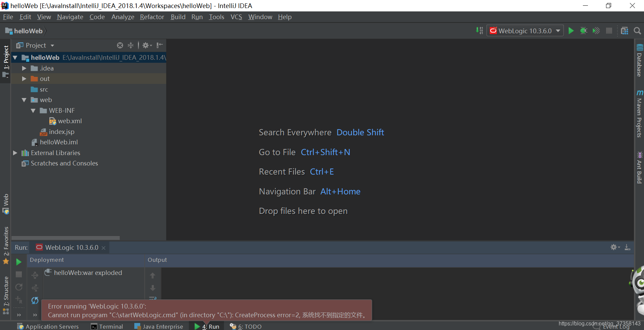Run WebLogic from the main toolbar
Viewport: 644px width, 330px height.
pyautogui.click(x=571, y=31)
